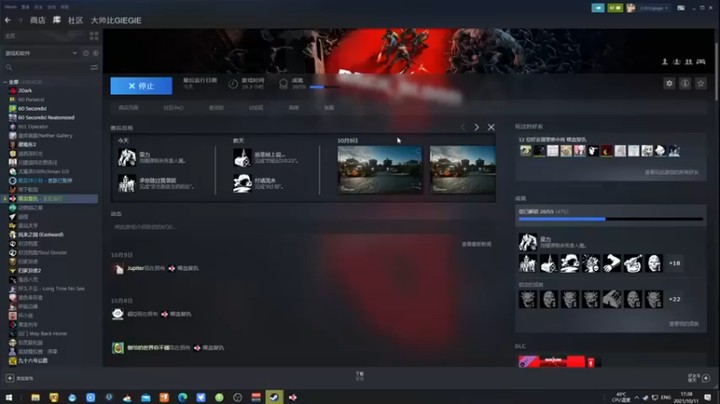Click the small achievement progress bar beside the stop button
Screen dimensions: 720x404
324,87
